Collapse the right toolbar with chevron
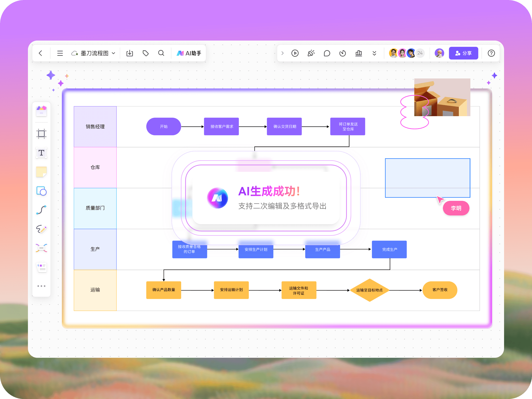Screen dimensions: 532x399 click(x=283, y=53)
